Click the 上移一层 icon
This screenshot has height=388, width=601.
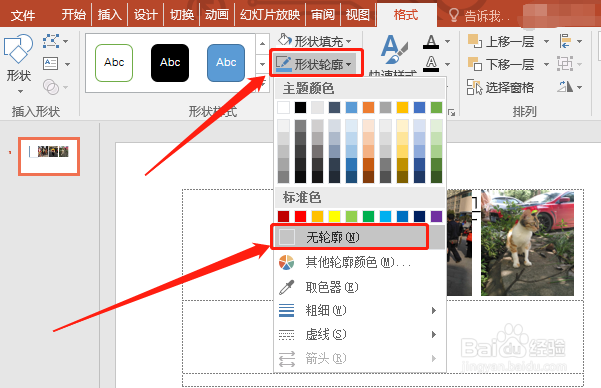[x=475, y=41]
